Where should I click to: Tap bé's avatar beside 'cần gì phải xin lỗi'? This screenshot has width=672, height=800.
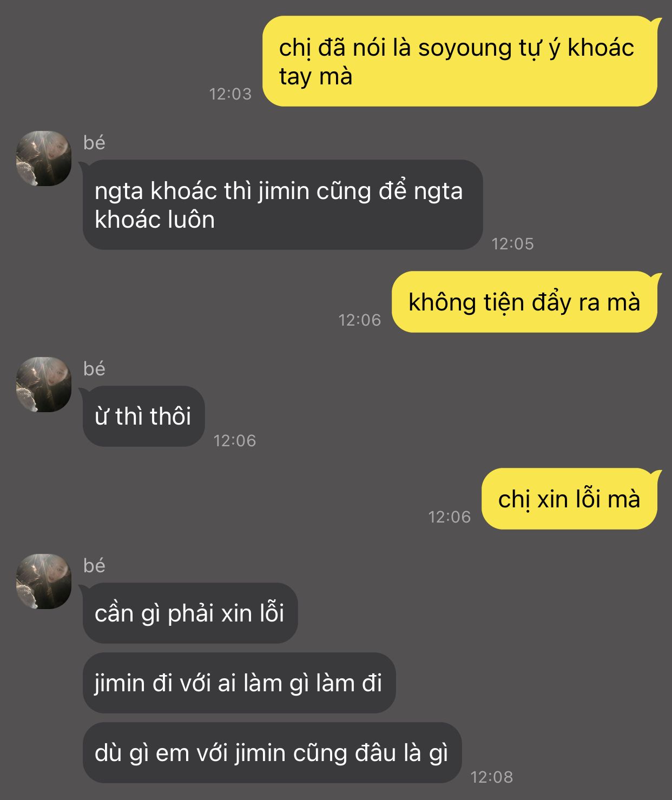44,581
